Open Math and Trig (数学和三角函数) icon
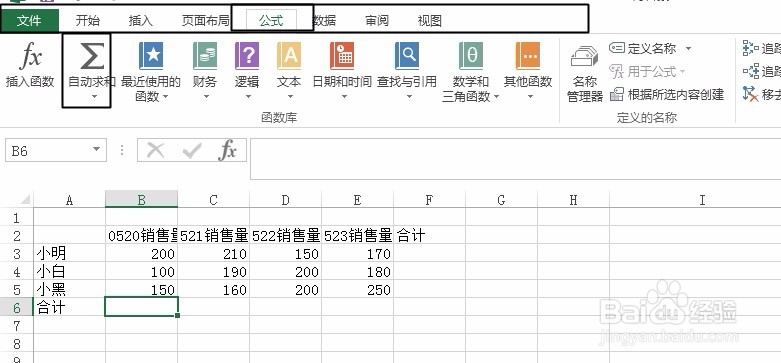 coord(471,56)
